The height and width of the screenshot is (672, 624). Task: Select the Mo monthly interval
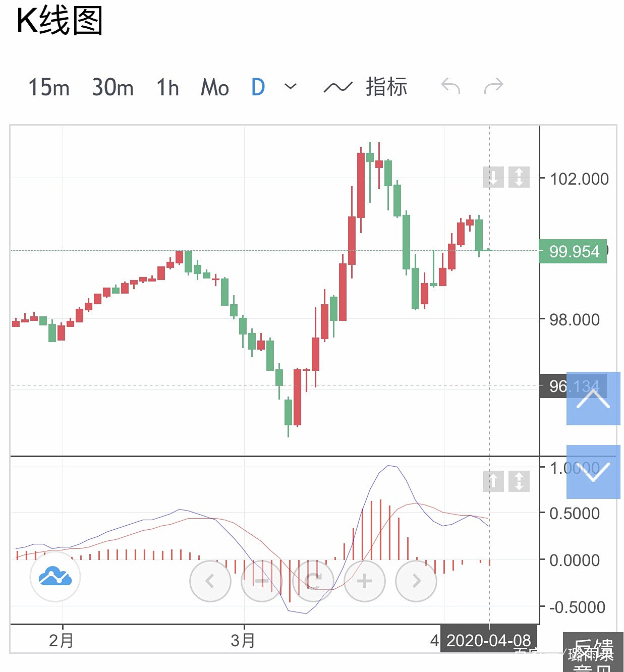point(215,87)
